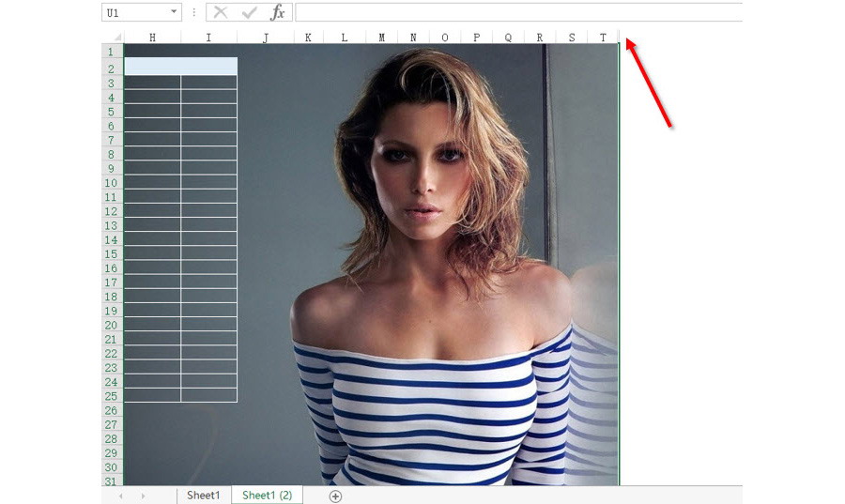Open the Name Box dropdown arrow
The width and height of the screenshot is (845, 504).
click(x=174, y=12)
